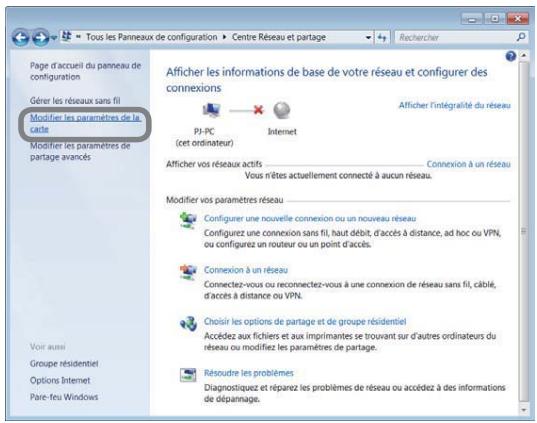The width and height of the screenshot is (537, 423).
Task: Click the magnifier search icon
Action: coord(521,37)
